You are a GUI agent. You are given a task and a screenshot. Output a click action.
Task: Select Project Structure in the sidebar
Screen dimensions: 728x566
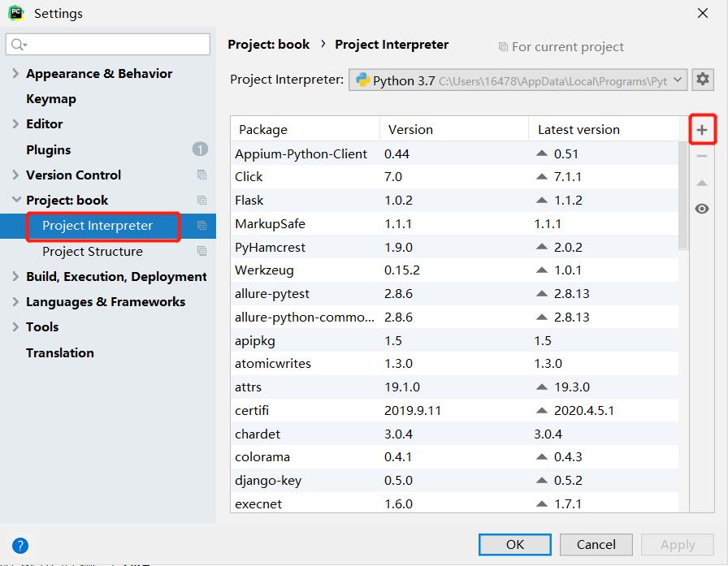[x=92, y=251]
